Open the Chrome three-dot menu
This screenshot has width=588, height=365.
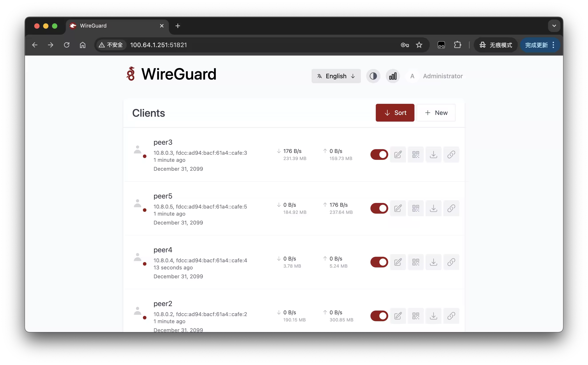pos(553,45)
